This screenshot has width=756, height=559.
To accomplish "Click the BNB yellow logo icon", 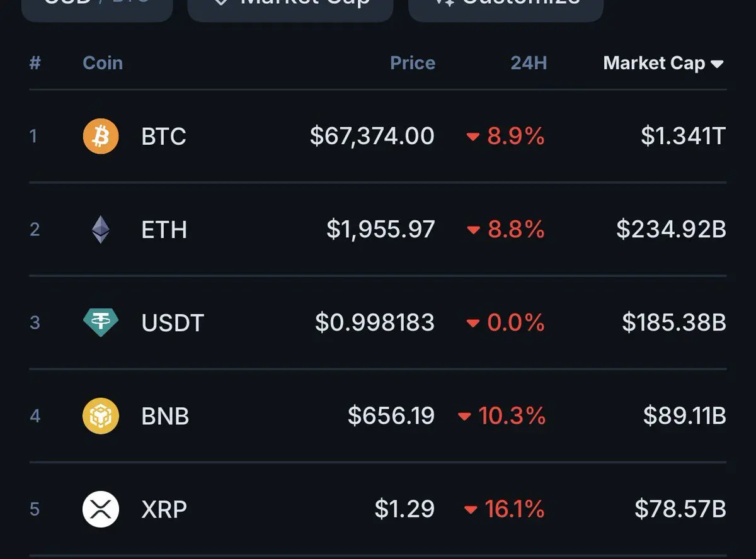I will [x=101, y=415].
